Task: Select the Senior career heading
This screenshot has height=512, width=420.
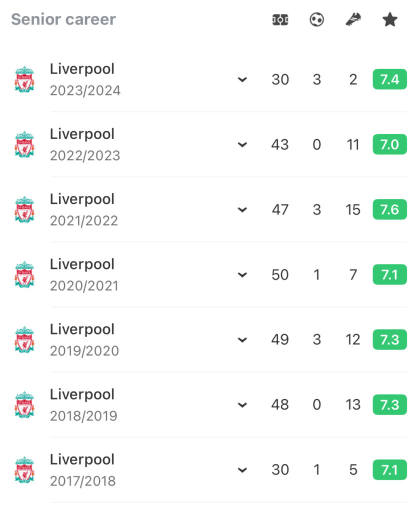Action: 63,19
